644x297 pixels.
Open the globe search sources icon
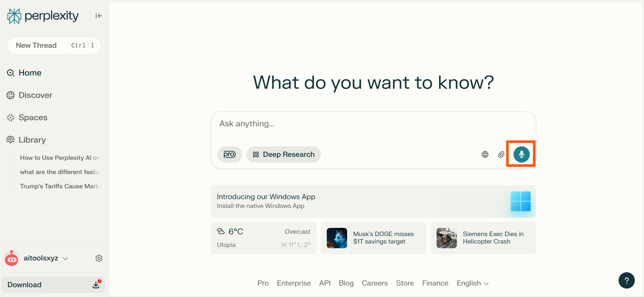[x=485, y=154]
